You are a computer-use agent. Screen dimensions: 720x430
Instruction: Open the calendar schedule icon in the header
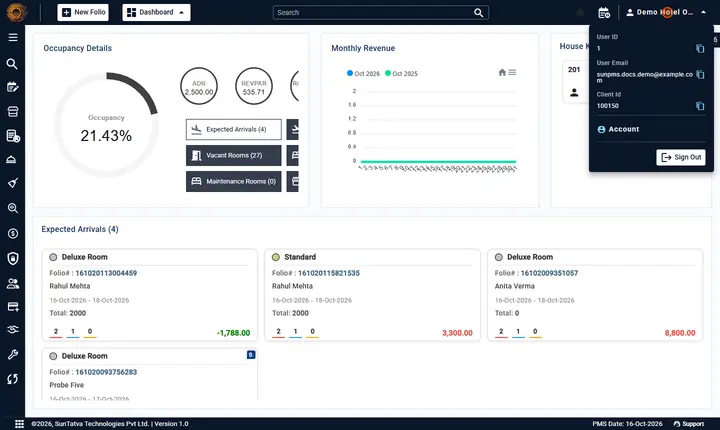(x=604, y=12)
